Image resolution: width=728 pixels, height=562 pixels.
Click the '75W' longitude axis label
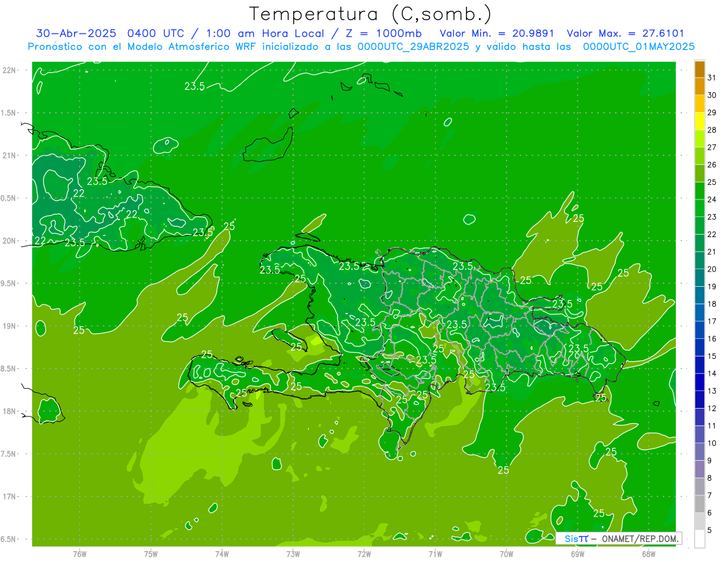point(151,554)
